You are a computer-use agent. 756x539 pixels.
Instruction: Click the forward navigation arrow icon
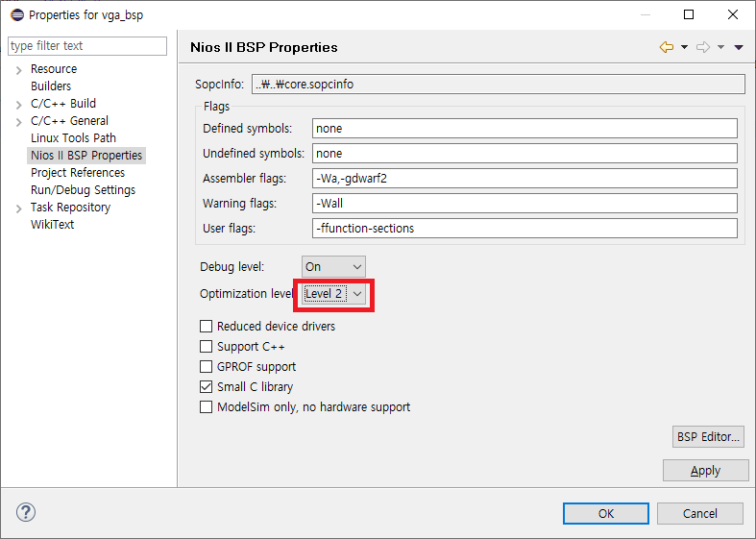point(703,47)
